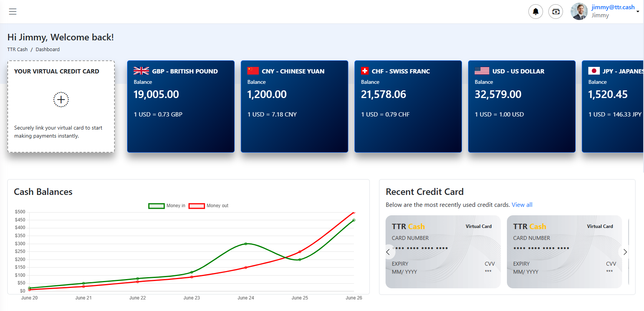Click the 19,005.00 GBP balance

tap(156, 94)
